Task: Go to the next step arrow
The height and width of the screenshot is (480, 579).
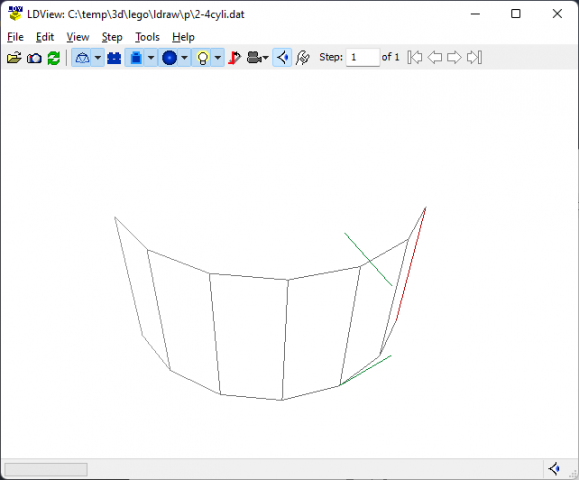Action: (454, 58)
